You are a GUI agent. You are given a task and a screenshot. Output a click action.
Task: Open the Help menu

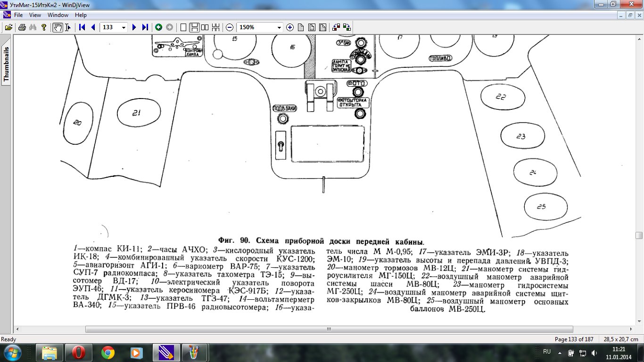click(x=81, y=15)
